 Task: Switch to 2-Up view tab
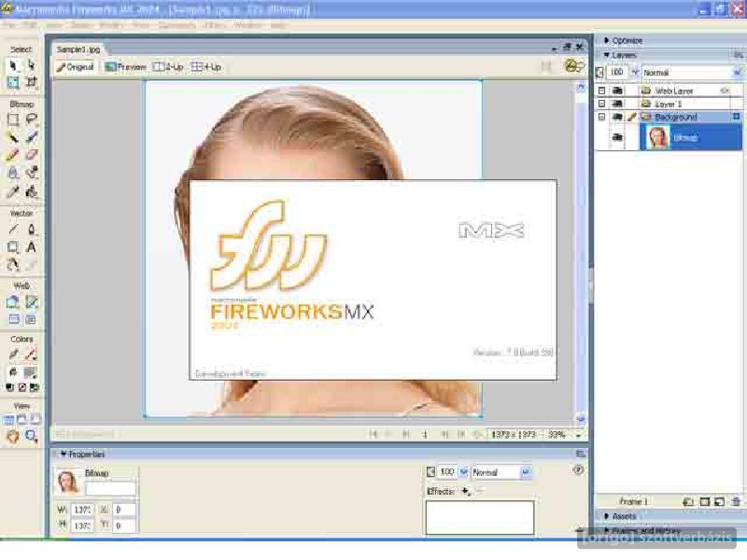(x=168, y=67)
